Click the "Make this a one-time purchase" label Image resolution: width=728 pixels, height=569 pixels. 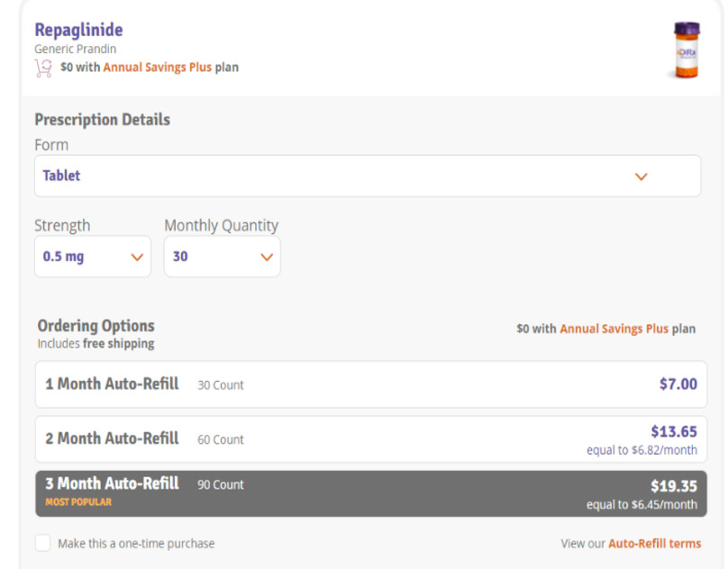[136, 544]
